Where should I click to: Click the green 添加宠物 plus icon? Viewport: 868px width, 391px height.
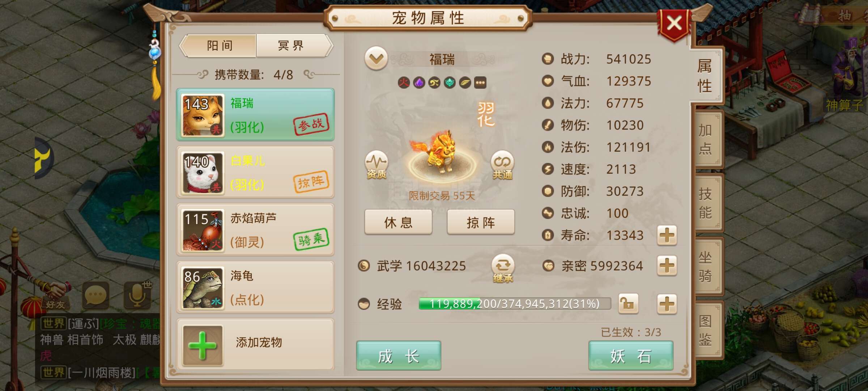[203, 345]
